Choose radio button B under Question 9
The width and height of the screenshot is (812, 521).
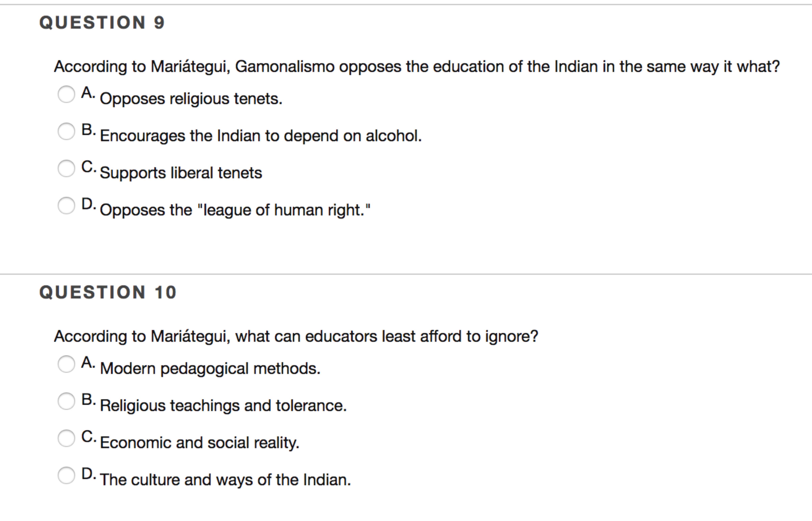pyautogui.click(x=66, y=131)
